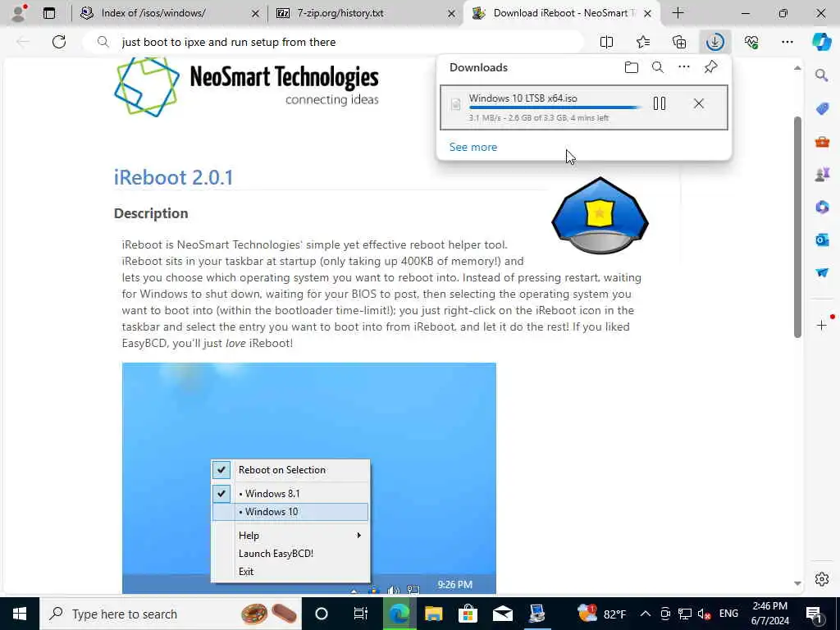
Task: Open the sidebar Outlook icon
Action: tap(822, 240)
